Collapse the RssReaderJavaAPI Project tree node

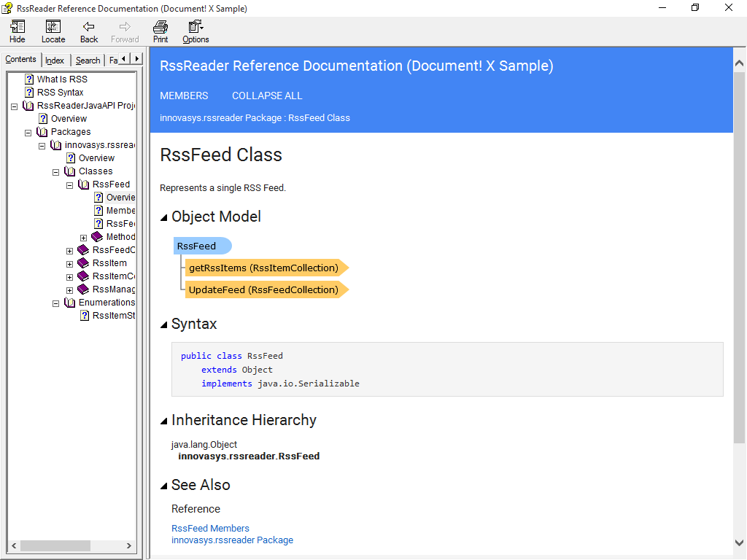click(x=15, y=106)
